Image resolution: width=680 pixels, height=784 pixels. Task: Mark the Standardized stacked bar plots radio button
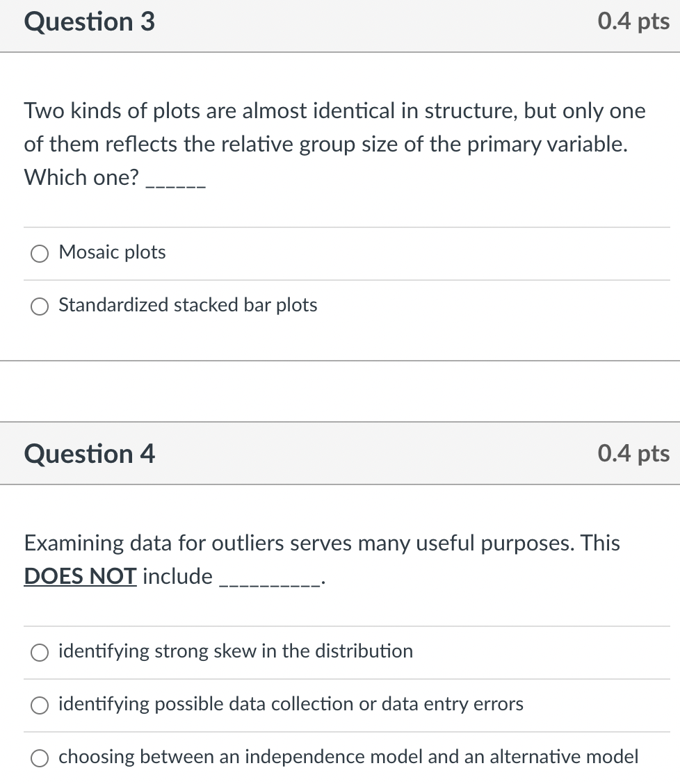click(x=40, y=306)
